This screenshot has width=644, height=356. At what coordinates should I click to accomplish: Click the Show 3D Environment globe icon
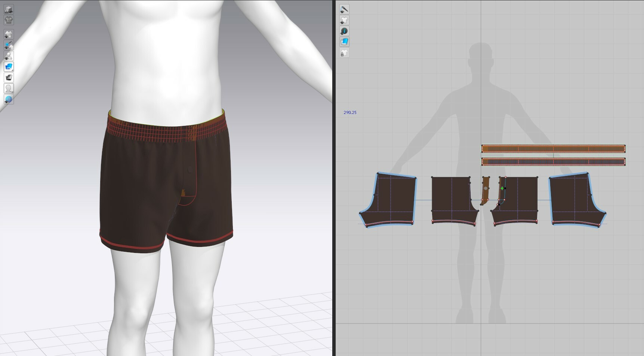coord(9,99)
